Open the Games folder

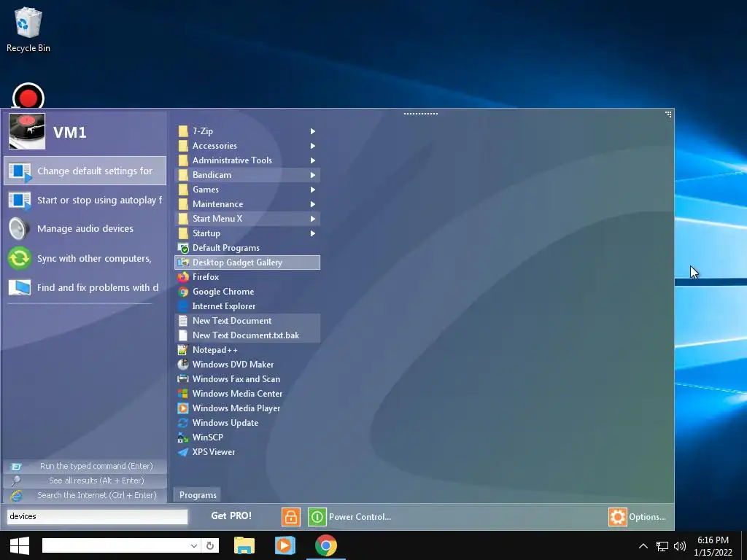247,190
